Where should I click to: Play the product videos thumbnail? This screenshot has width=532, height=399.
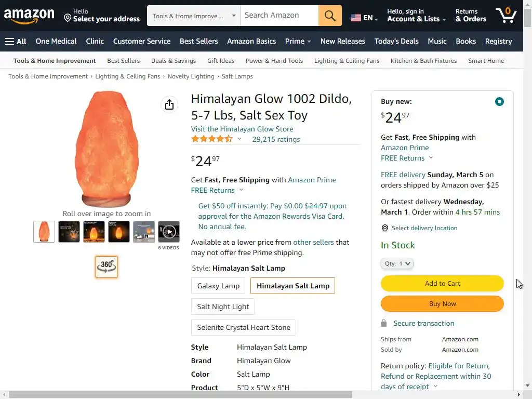click(x=169, y=232)
